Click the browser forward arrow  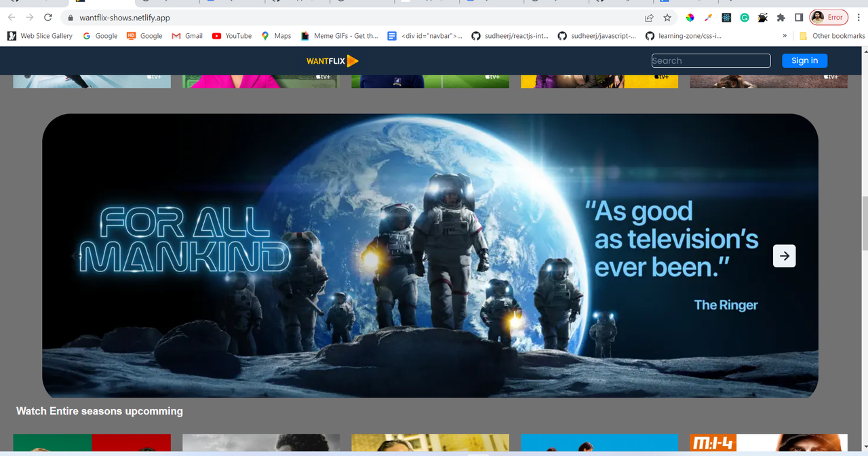click(x=29, y=18)
